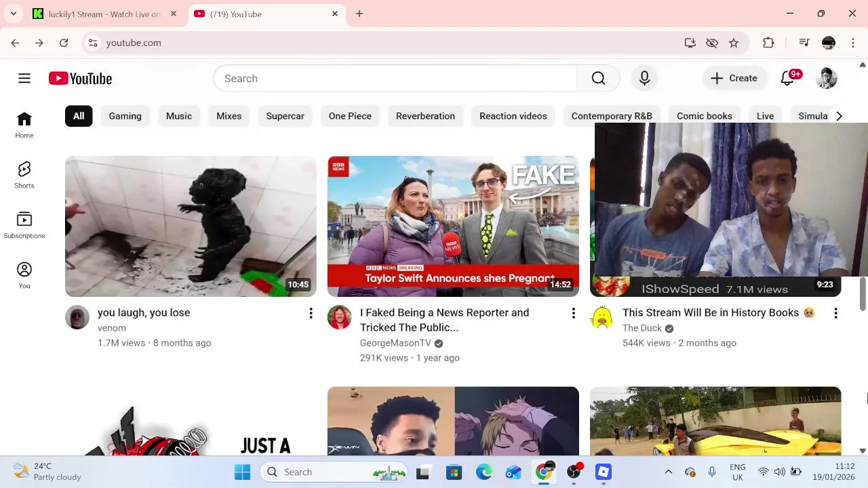
Task: Click the install app icon in address bar
Action: click(690, 43)
